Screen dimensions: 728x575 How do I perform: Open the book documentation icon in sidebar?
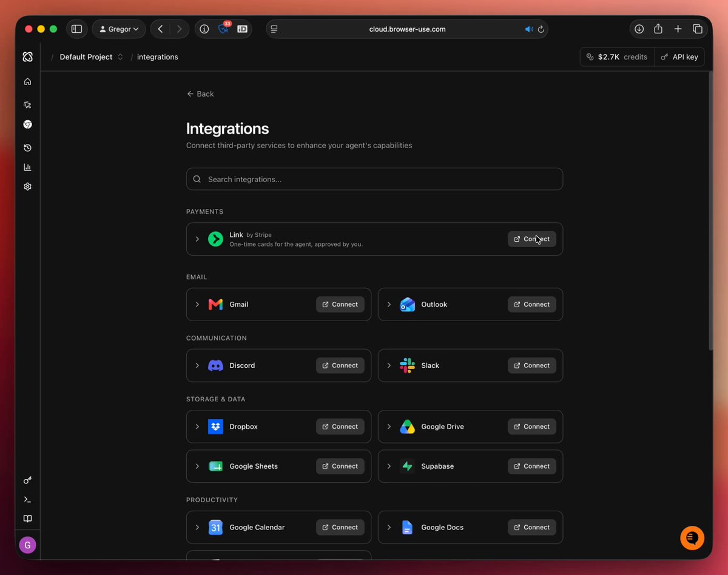coord(27,519)
